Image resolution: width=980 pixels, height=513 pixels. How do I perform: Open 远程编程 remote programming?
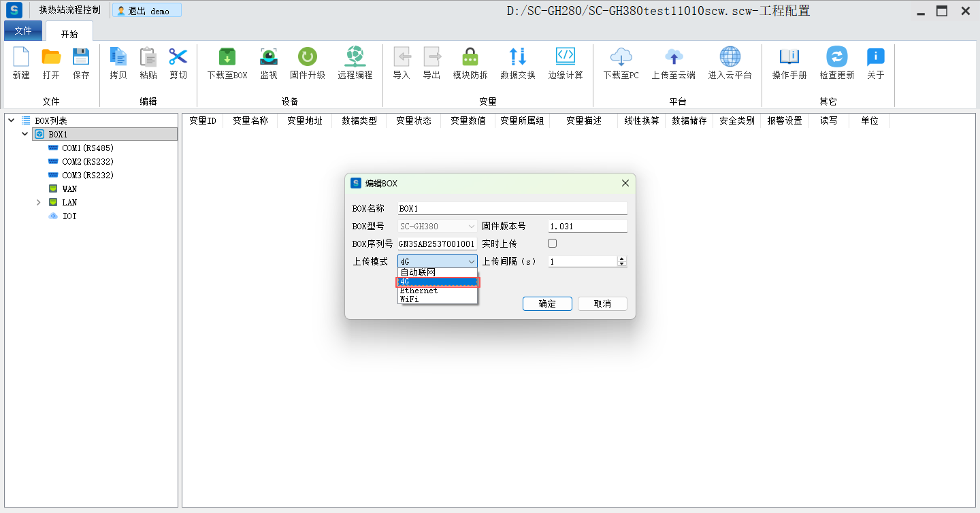[x=355, y=58]
